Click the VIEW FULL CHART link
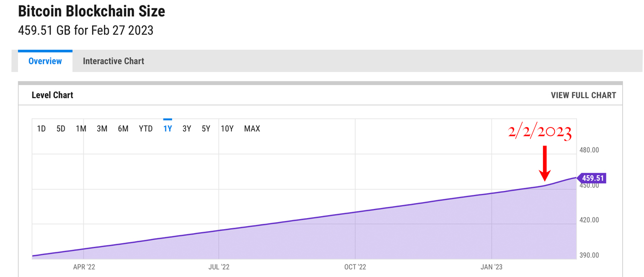Screen dimensions: 644x277 [583, 95]
